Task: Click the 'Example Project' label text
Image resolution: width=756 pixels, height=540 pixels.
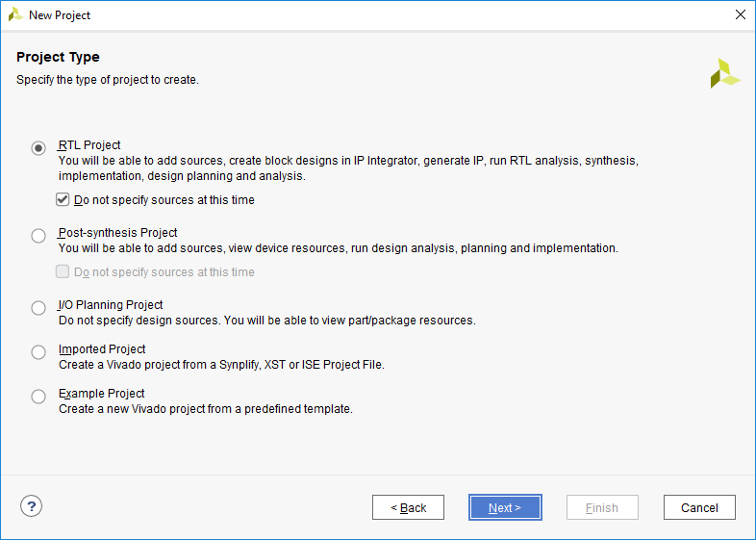Action: click(x=101, y=394)
